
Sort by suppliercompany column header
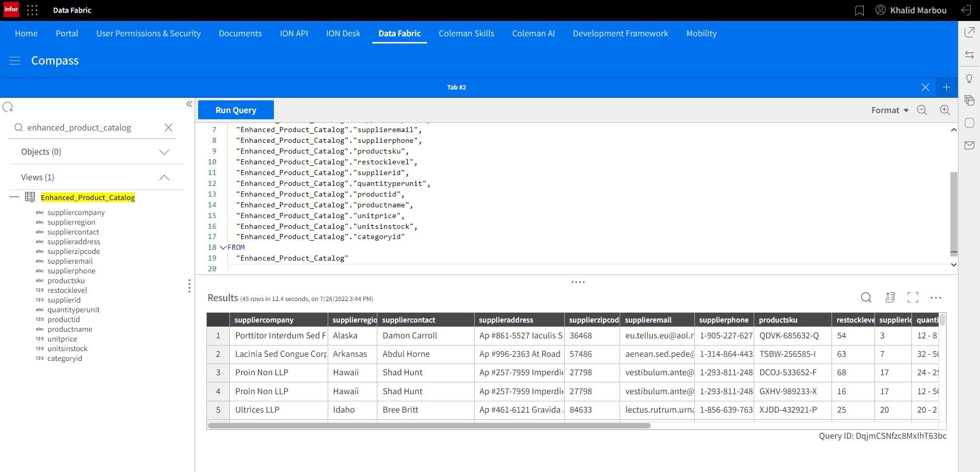(x=279, y=320)
